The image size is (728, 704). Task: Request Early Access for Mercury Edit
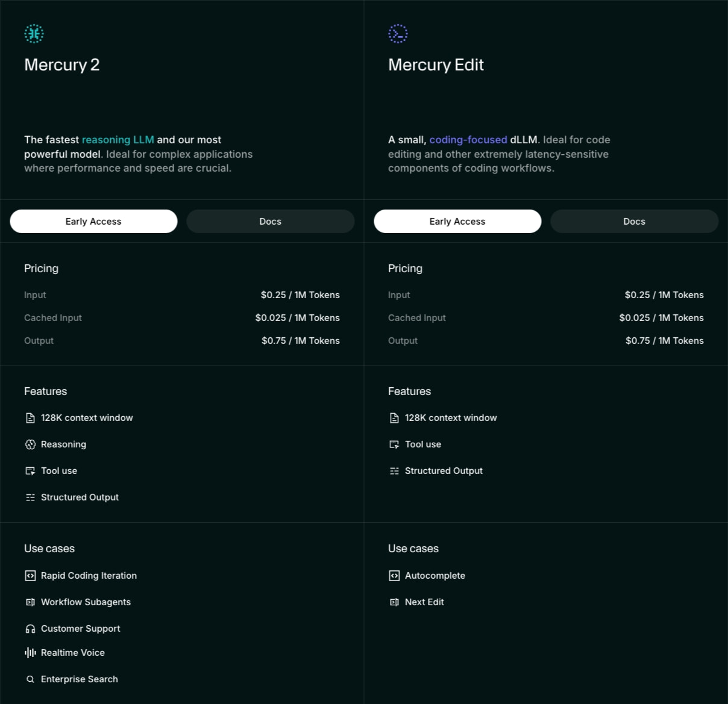[x=457, y=221]
